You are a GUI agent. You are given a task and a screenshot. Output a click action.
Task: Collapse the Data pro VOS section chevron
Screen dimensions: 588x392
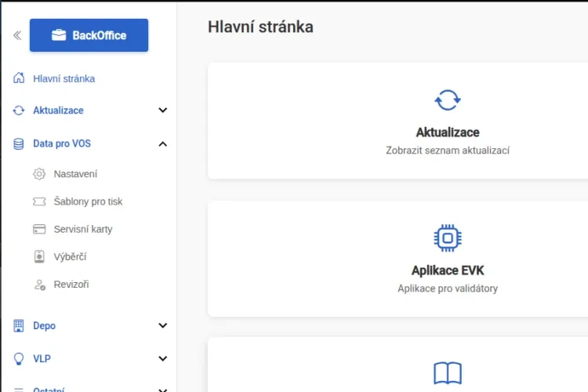click(163, 144)
